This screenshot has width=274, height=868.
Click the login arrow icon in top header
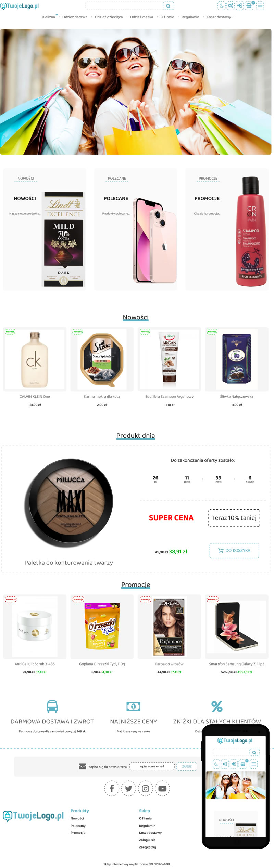click(x=240, y=5)
